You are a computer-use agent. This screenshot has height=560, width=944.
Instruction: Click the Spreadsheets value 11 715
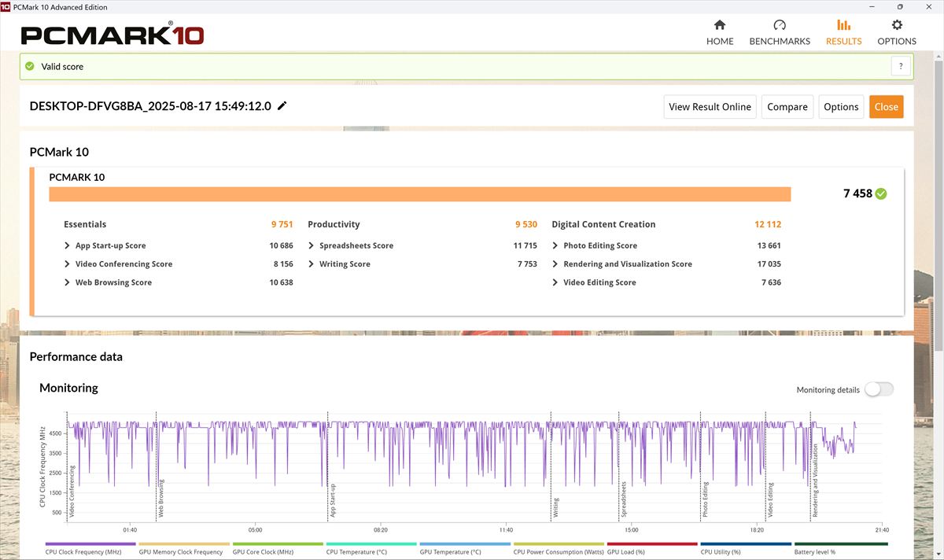[x=525, y=245]
